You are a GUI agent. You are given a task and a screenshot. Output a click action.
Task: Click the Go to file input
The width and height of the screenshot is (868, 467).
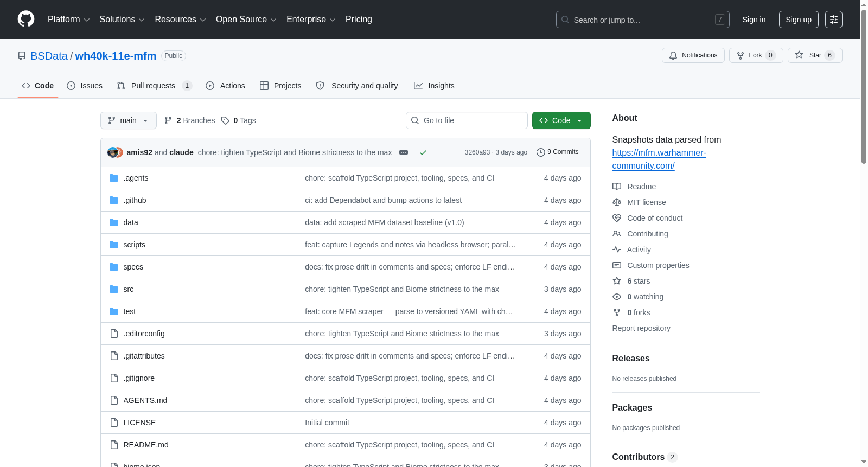[467, 120]
